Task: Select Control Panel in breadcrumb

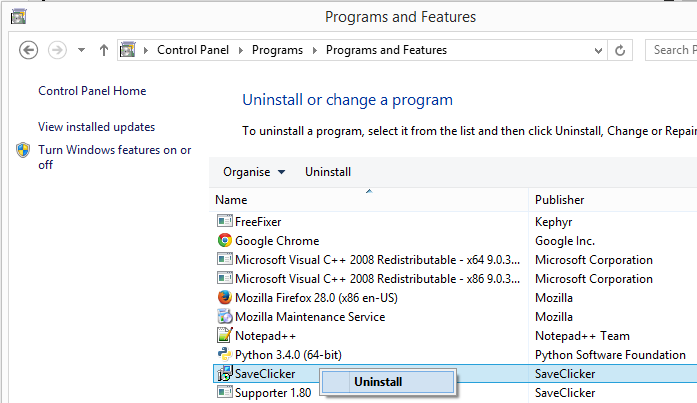Action: click(x=193, y=50)
